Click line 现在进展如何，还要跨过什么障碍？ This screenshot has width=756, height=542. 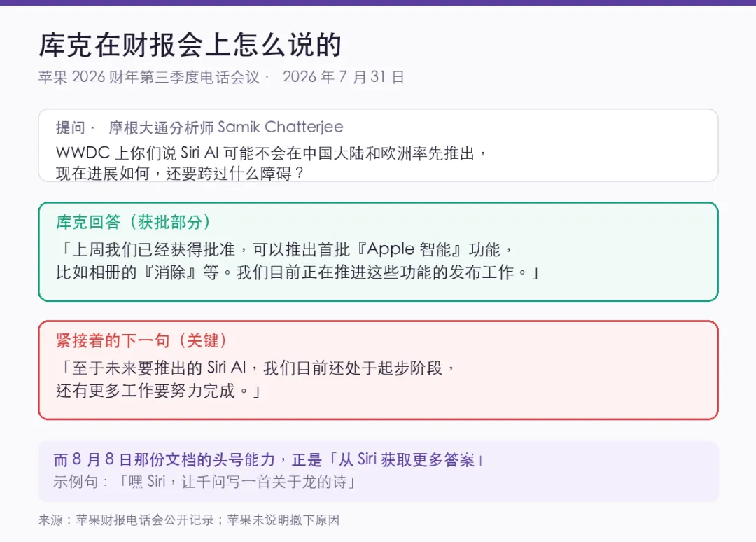(180, 173)
